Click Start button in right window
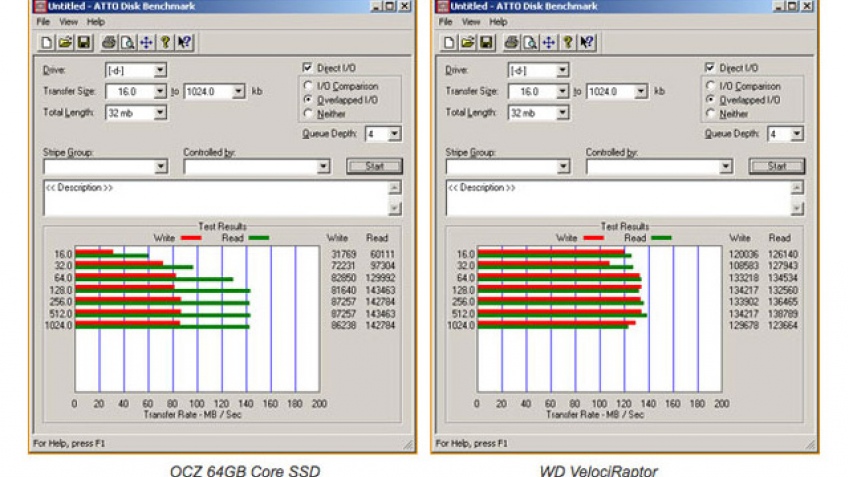Image resolution: width=848 pixels, height=477 pixels. coord(777,166)
